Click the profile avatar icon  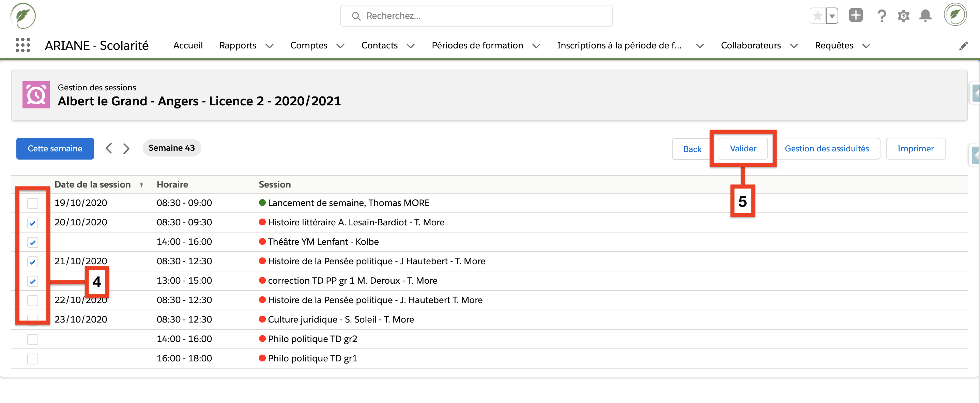[x=956, y=14]
